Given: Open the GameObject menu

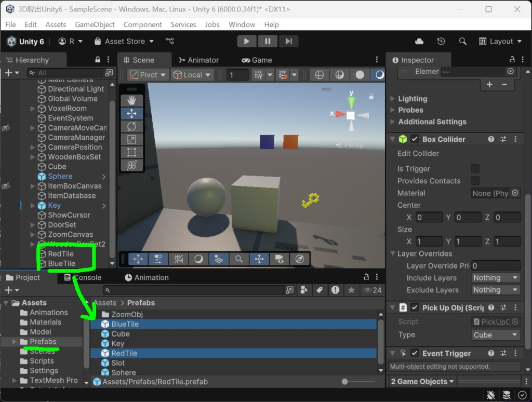Looking at the screenshot, I should pos(95,24).
